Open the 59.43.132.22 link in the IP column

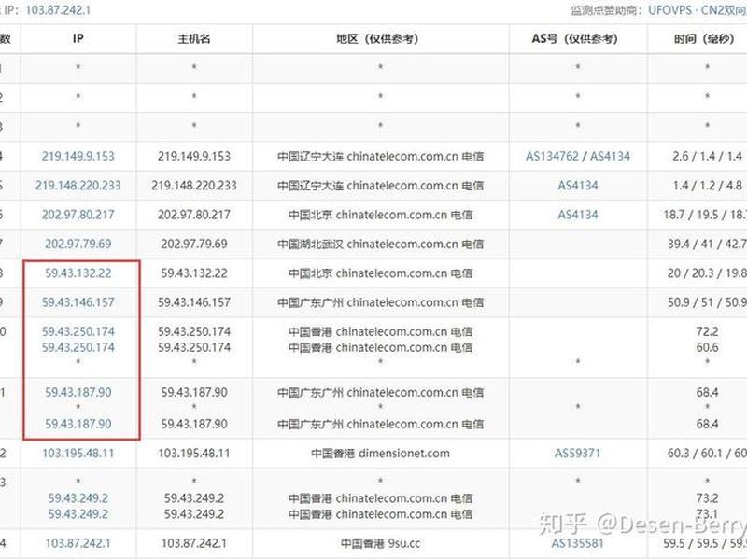click(x=78, y=273)
